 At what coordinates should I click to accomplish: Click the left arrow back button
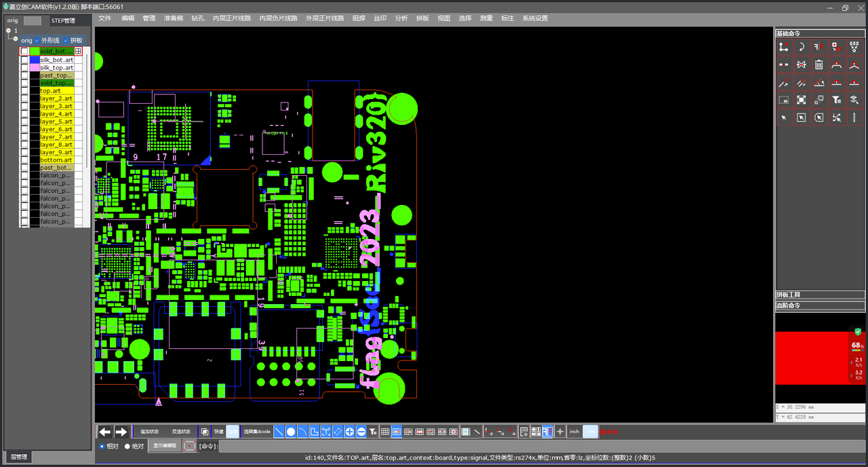[x=104, y=432]
